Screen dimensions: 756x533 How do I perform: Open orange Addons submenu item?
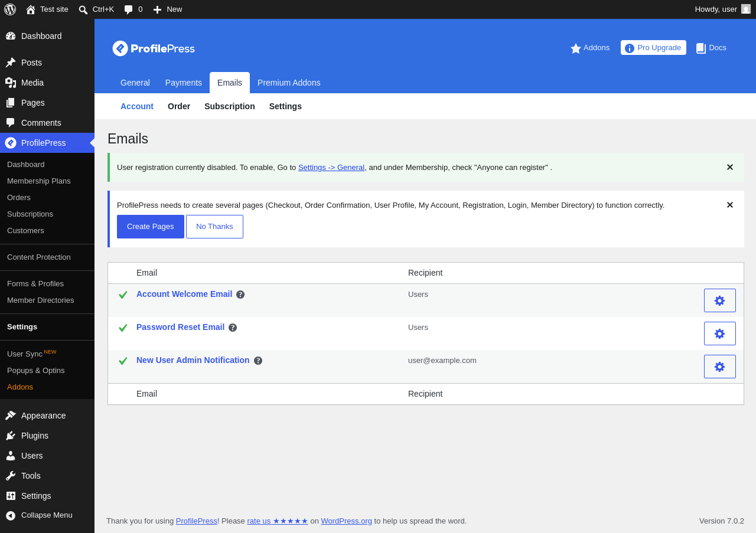[x=47, y=387]
